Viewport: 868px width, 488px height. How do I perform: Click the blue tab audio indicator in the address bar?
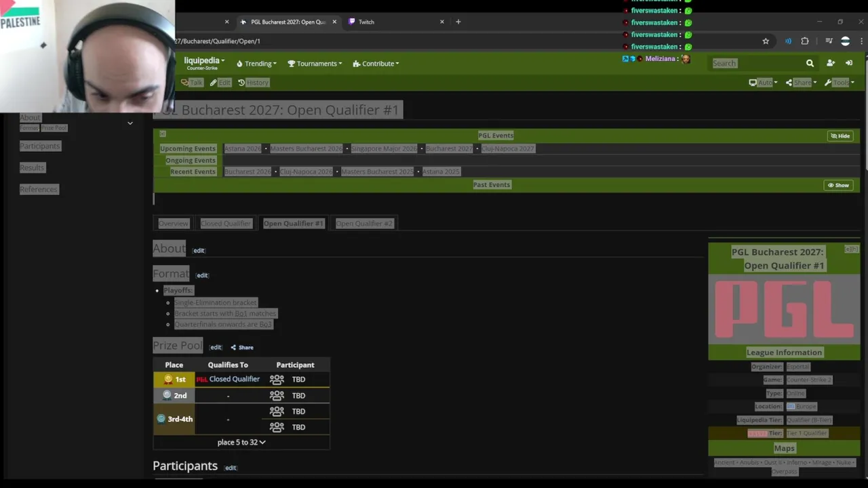point(788,41)
